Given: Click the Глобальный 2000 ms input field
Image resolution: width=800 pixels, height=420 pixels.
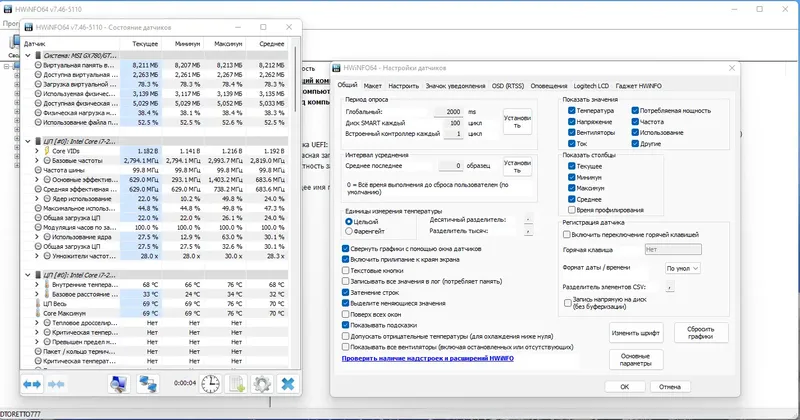Looking at the screenshot, I should [448, 112].
